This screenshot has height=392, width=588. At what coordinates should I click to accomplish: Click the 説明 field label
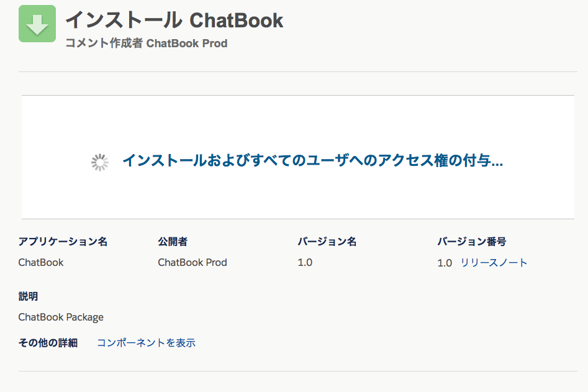pyautogui.click(x=28, y=296)
